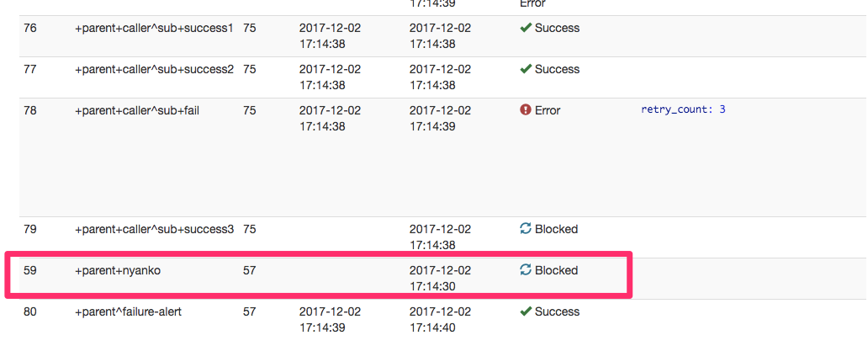The width and height of the screenshot is (868, 362).
Task: Open the +parent+caller^sub+success3 task
Action: pyautogui.click(x=154, y=229)
